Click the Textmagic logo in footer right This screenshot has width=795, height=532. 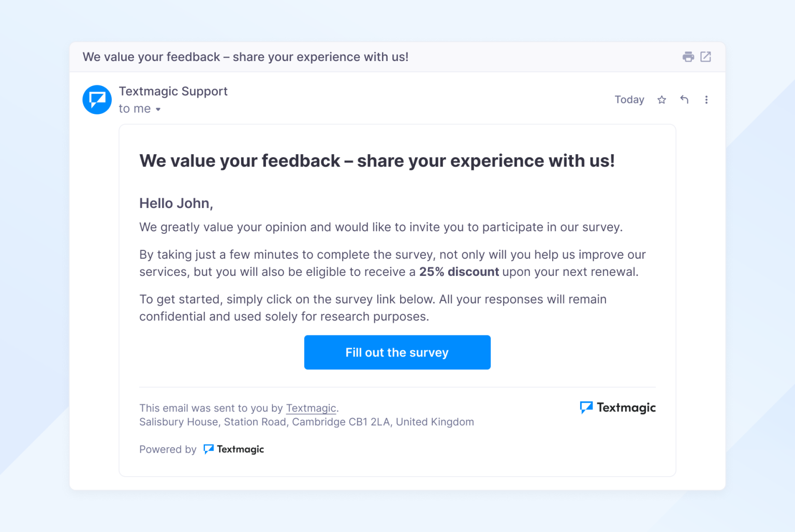617,408
